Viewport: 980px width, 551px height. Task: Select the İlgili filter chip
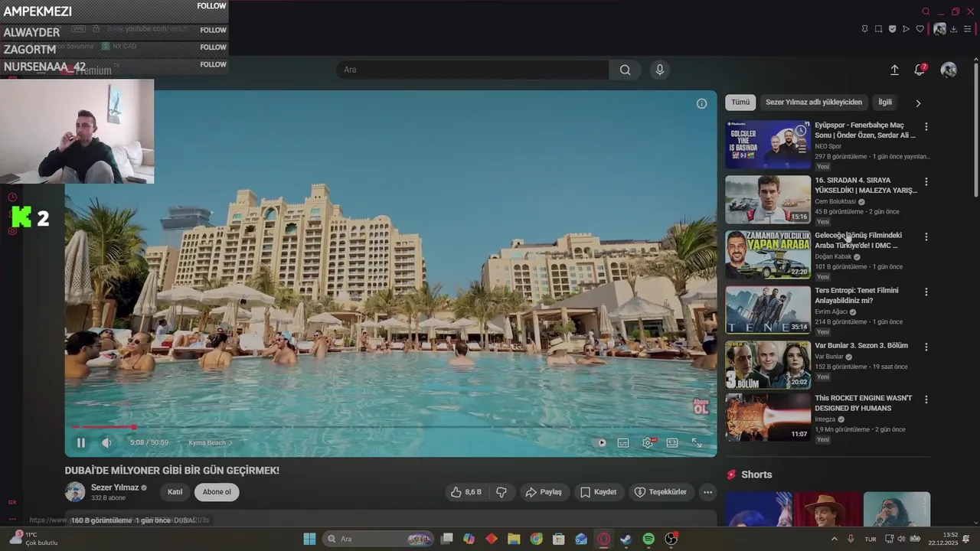885,102
